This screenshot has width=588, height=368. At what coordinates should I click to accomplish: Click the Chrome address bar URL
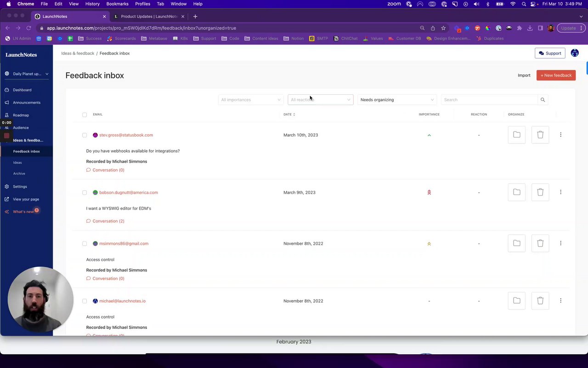[x=141, y=28]
